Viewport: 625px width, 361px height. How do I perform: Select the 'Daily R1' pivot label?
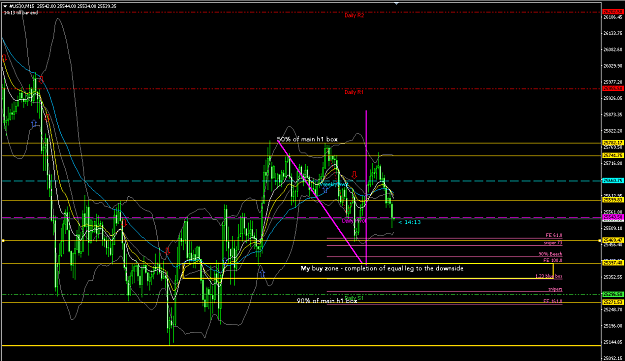[x=354, y=92]
